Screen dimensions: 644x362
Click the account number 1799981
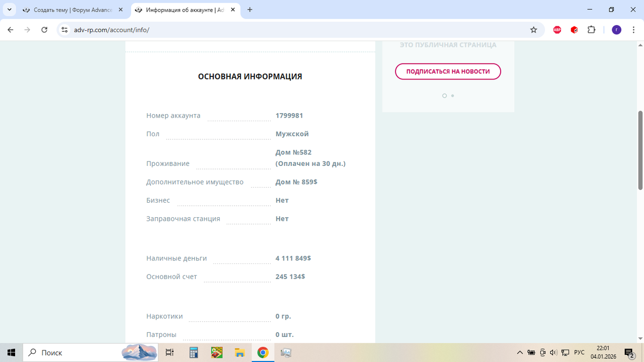[289, 116]
